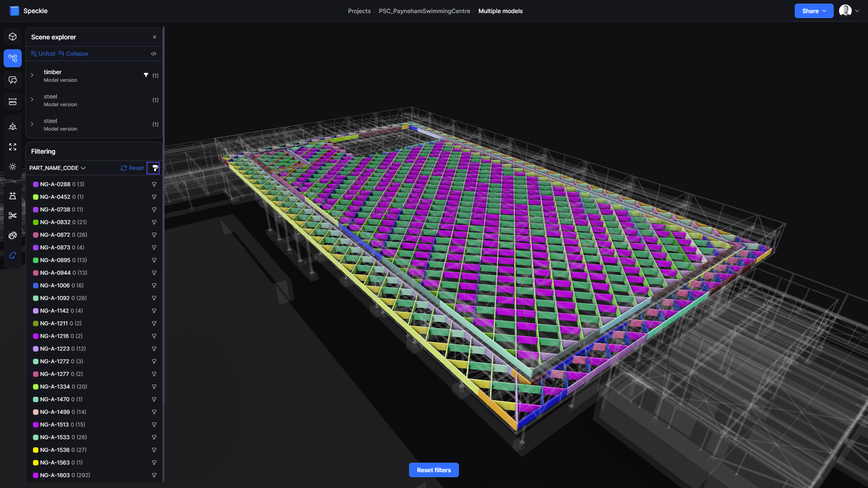Expand the first steel model
The width and height of the screenshot is (868, 488).
coord(32,100)
